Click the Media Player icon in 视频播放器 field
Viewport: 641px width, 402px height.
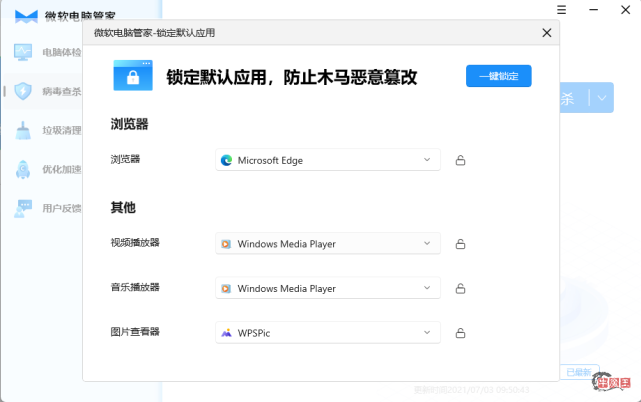(x=226, y=244)
